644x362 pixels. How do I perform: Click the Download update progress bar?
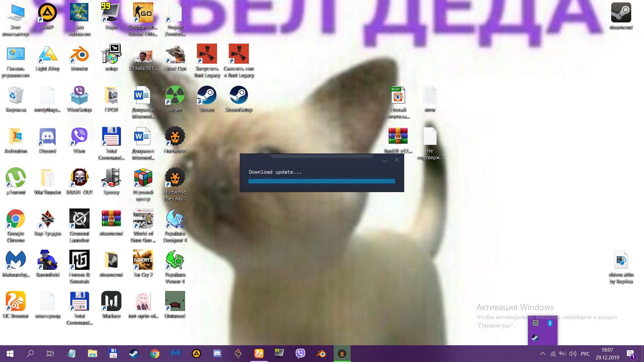click(x=321, y=181)
